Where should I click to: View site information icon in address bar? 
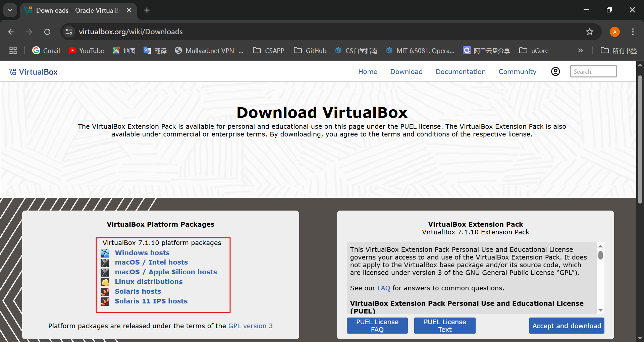pyautogui.click(x=69, y=32)
